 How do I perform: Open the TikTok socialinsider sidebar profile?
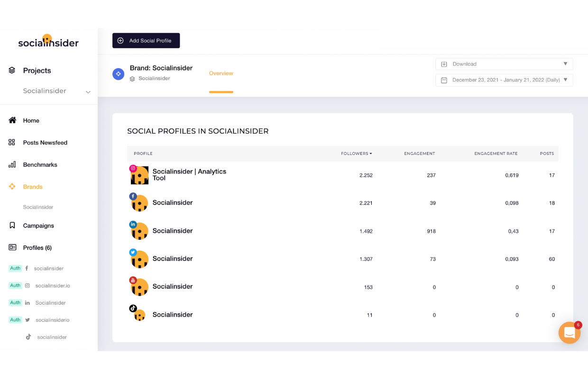pyautogui.click(x=52, y=337)
